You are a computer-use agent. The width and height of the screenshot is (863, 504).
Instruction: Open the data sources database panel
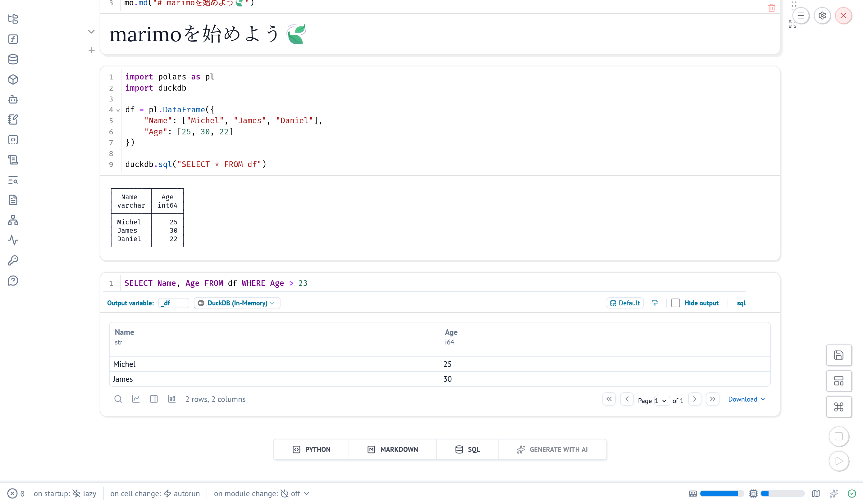point(13,59)
